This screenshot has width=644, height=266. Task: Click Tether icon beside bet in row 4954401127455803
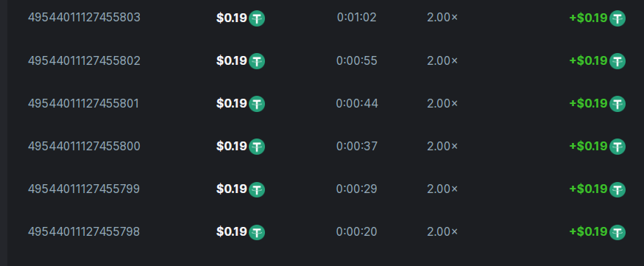click(257, 18)
